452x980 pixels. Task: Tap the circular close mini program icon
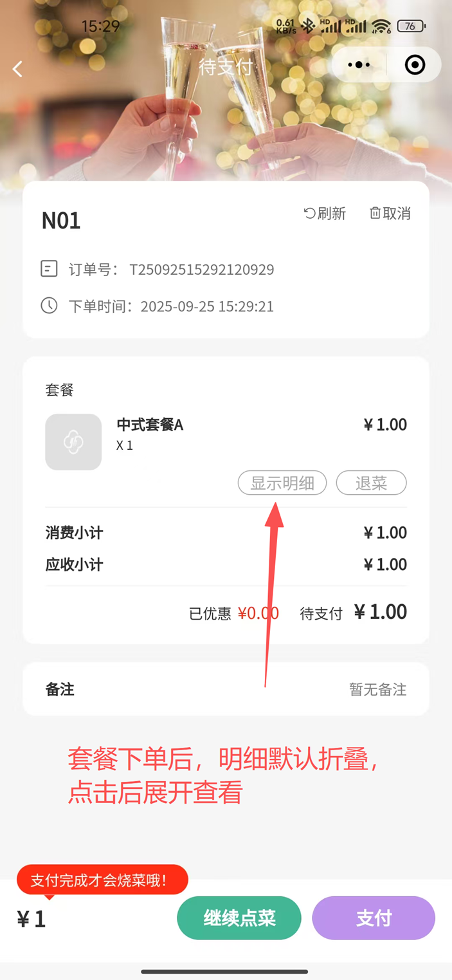tap(415, 65)
